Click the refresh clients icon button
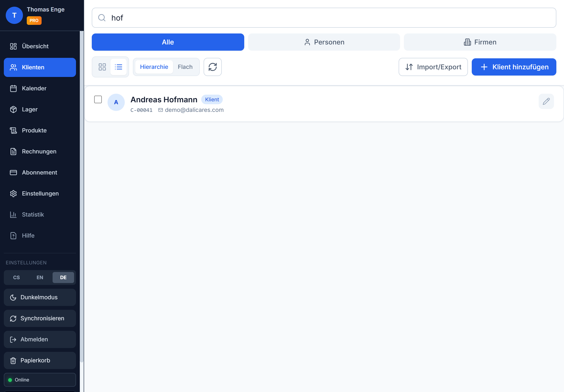Viewport: 564px width, 392px height. tap(212, 67)
